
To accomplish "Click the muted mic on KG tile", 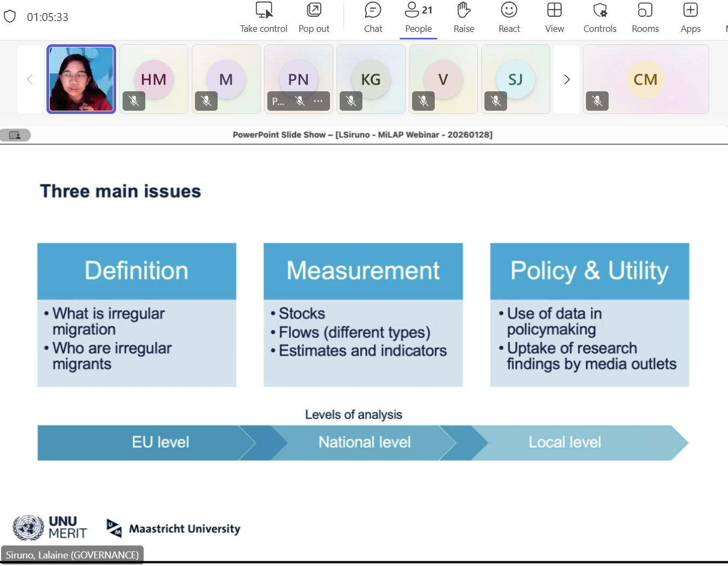I will point(351,101).
